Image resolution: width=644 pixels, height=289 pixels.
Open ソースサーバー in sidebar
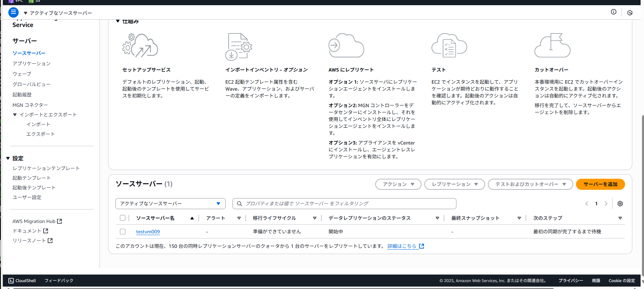click(x=29, y=53)
